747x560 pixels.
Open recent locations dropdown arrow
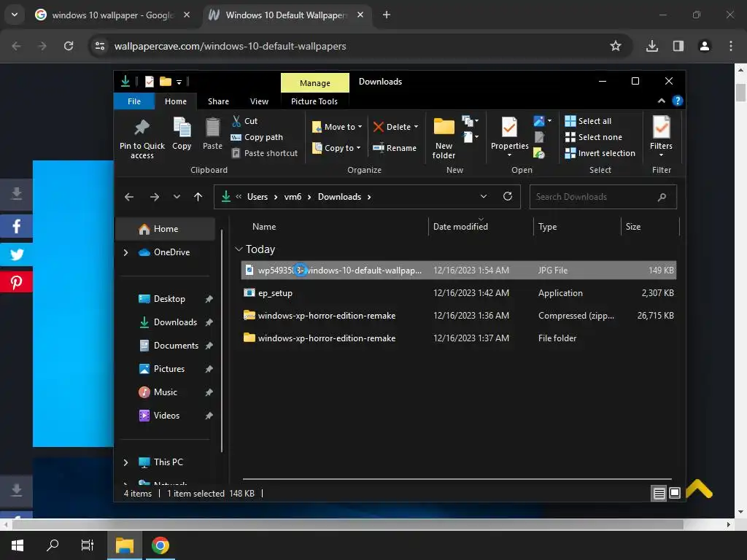[x=177, y=197]
